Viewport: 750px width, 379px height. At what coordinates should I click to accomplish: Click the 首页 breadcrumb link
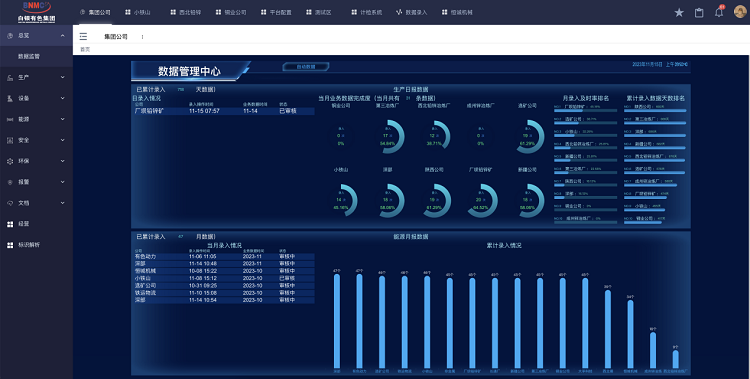[85, 49]
